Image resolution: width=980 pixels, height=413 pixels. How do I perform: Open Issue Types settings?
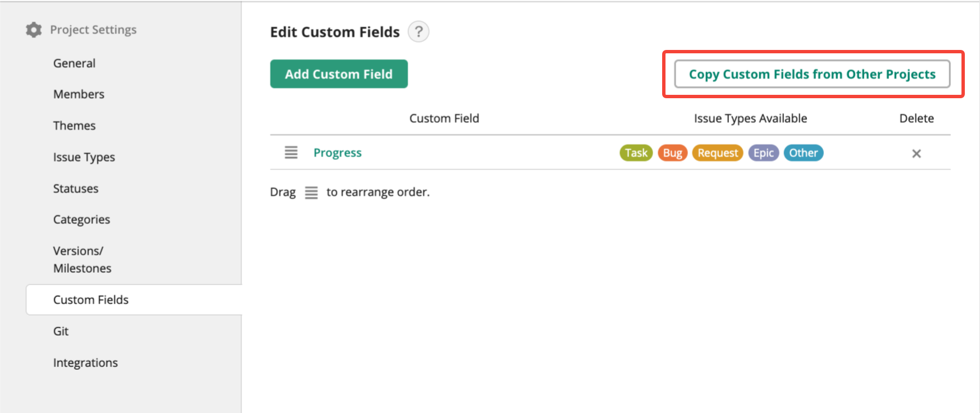[x=84, y=157]
